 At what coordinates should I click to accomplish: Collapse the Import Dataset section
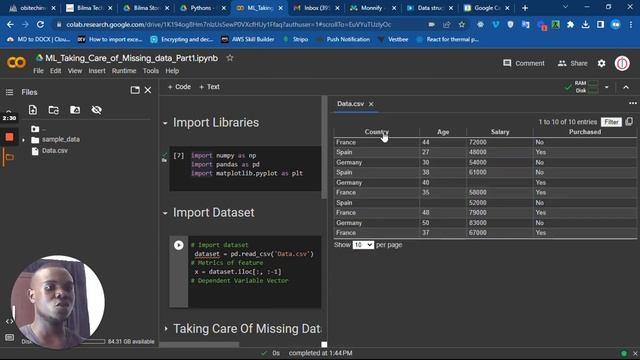[x=165, y=213]
